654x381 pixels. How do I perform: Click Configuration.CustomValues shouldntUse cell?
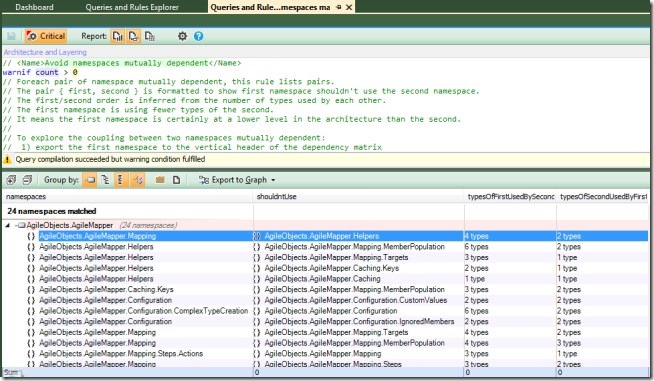click(356, 300)
